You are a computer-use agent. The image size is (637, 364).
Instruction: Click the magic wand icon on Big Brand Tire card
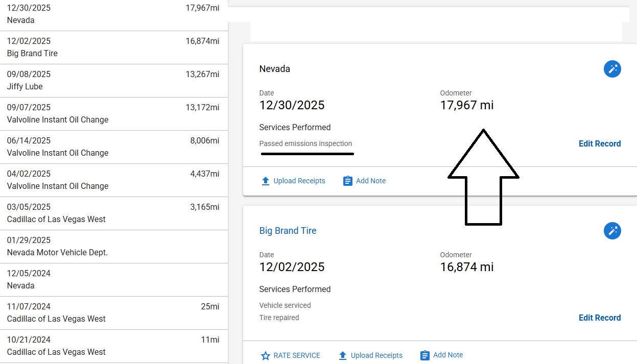pyautogui.click(x=612, y=231)
